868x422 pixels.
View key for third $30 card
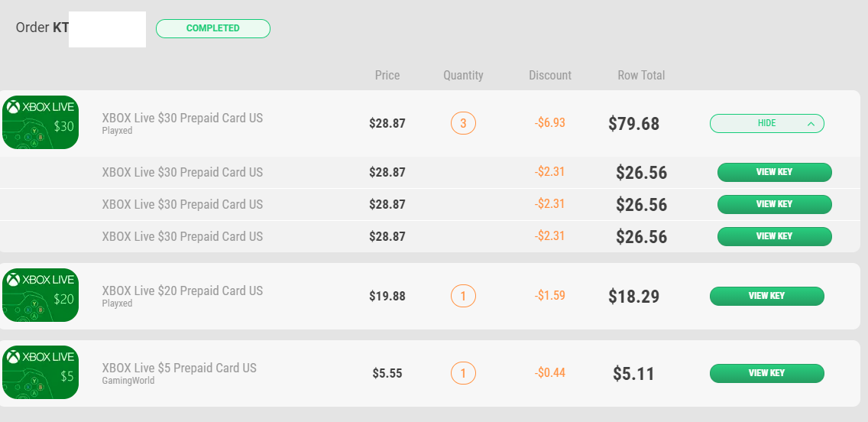tap(775, 236)
